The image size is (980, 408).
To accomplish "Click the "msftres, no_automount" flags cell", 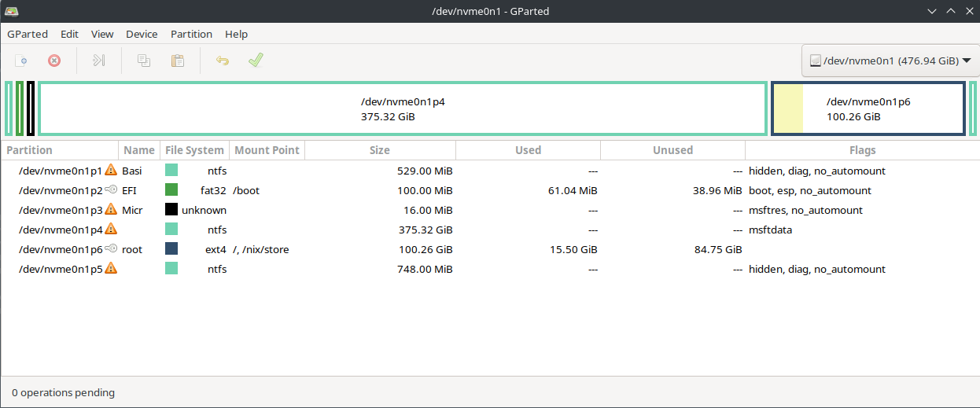I will pos(805,210).
